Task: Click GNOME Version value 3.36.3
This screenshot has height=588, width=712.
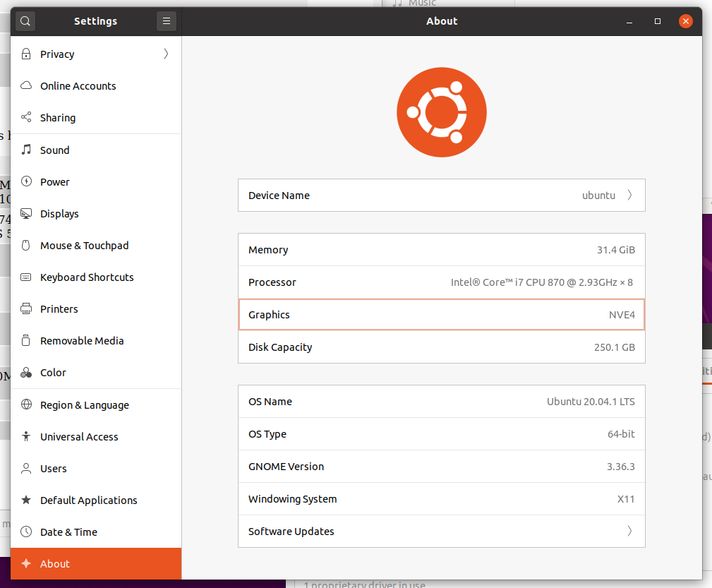Action: (621, 467)
